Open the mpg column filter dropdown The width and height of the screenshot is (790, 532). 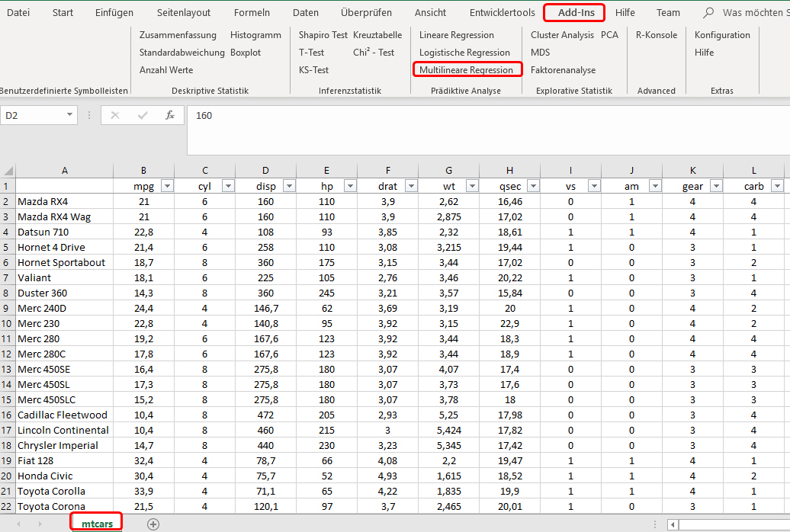pyautogui.click(x=167, y=186)
